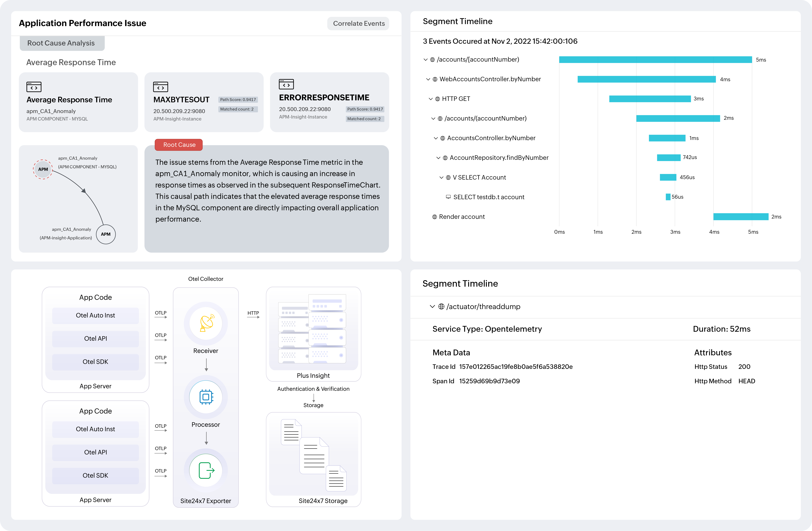
Task: Collapse AccountsController.byNumber row chevron
Action: tap(436, 138)
